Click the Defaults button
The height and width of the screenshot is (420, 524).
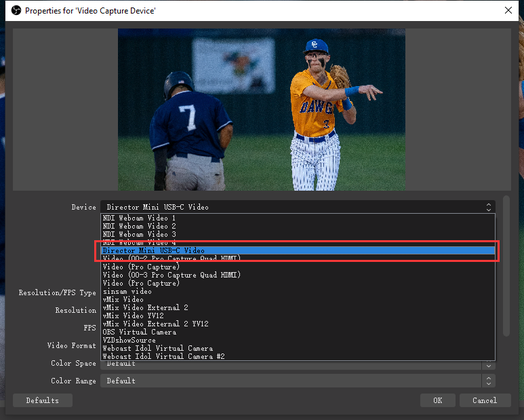(42, 400)
